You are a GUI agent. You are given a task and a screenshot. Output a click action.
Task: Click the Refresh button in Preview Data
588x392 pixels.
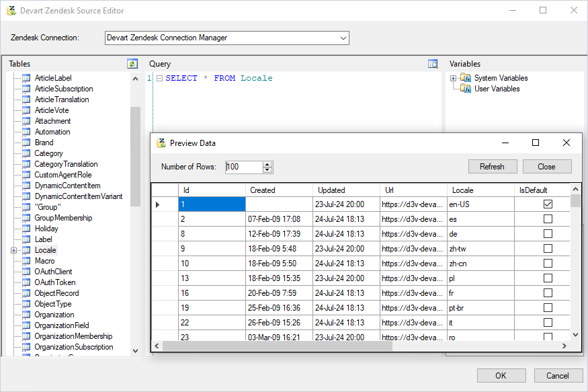(x=493, y=166)
